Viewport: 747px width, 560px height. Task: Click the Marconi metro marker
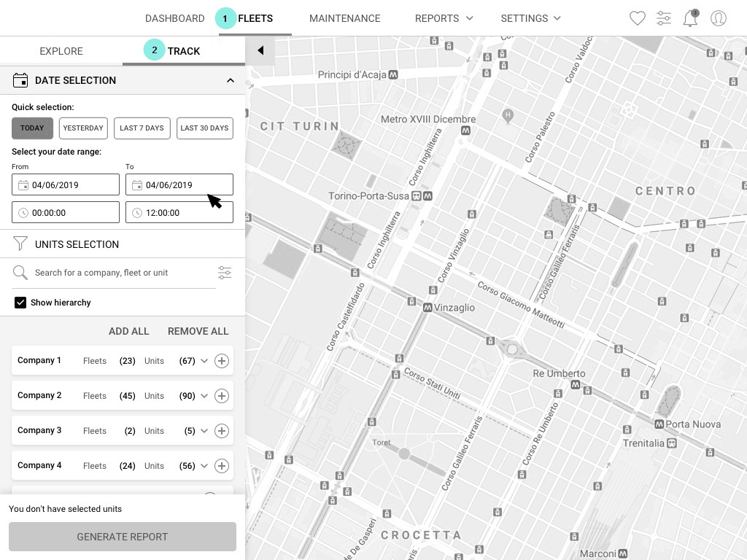tap(622, 554)
